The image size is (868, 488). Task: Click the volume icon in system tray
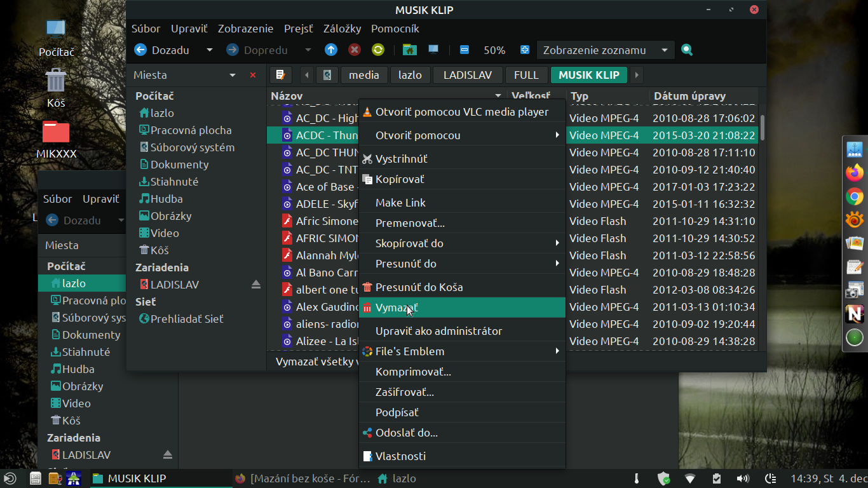pyautogui.click(x=742, y=478)
